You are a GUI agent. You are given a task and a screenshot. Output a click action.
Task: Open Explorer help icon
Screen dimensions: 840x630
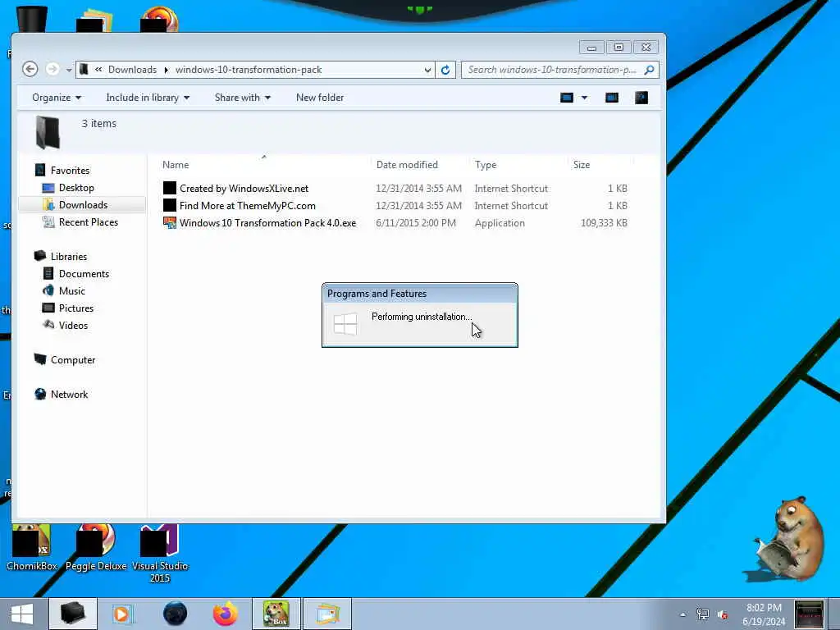point(641,98)
